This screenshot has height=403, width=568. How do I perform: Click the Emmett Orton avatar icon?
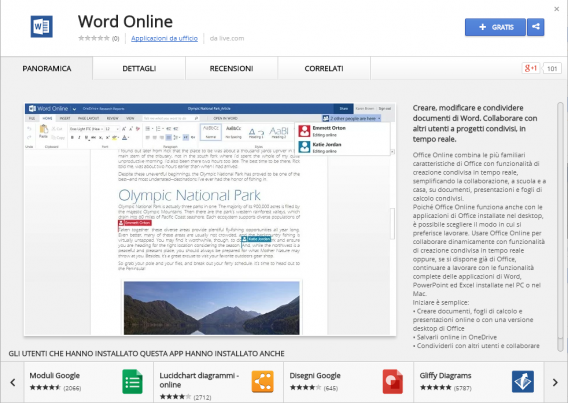tap(304, 131)
